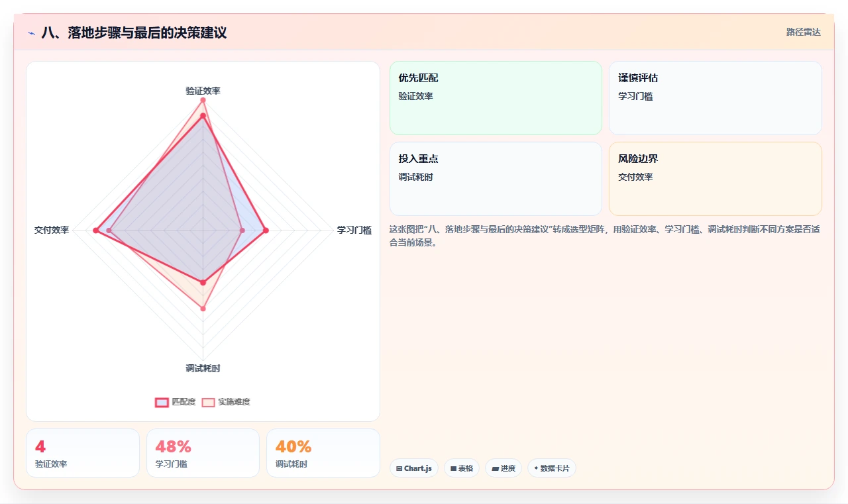848x504 pixels.
Task: Click the 40% 调试耗时 stat card
Action: pos(323,453)
